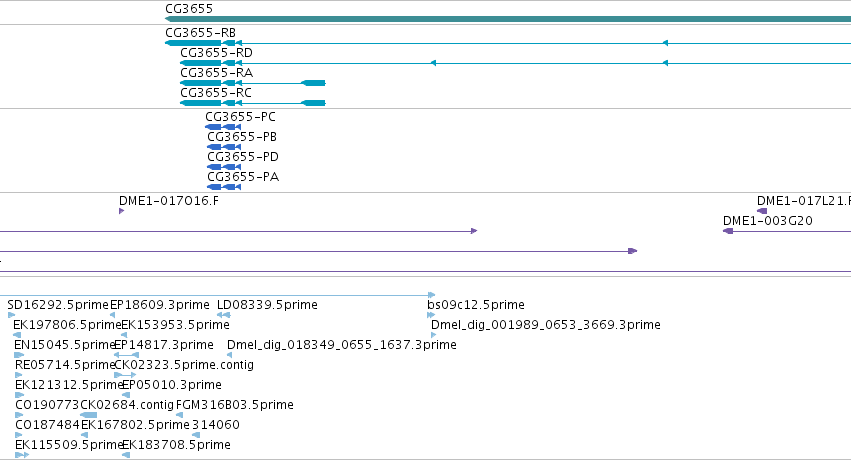Select the EK197806.5prime EST label

pos(66,325)
